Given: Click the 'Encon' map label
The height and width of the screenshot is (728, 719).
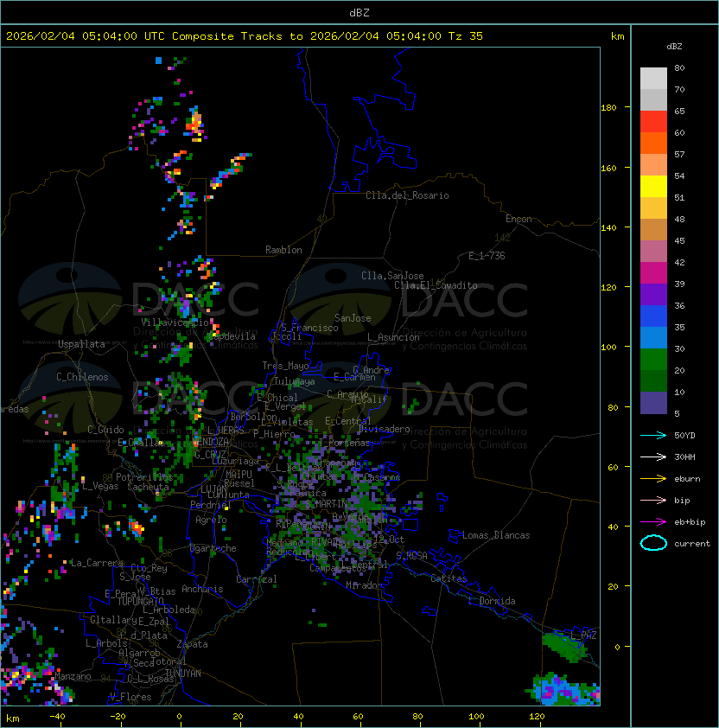Looking at the screenshot, I should (x=519, y=219).
